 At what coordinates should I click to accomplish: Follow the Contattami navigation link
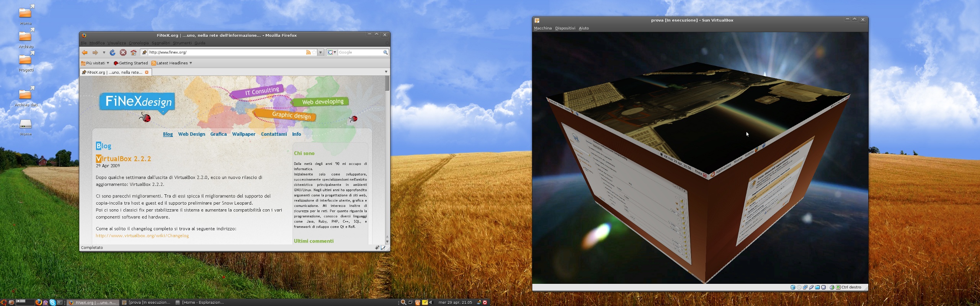[274, 134]
